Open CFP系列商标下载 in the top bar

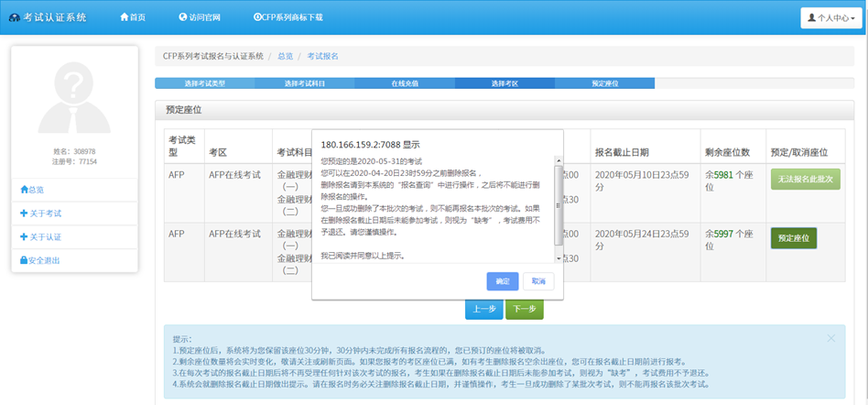[288, 17]
